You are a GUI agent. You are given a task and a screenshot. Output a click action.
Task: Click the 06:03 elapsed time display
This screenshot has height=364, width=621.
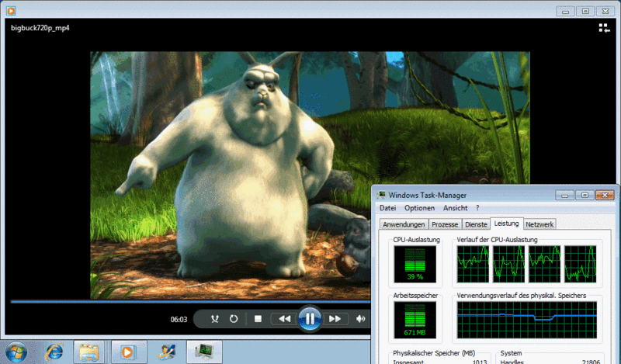179,319
